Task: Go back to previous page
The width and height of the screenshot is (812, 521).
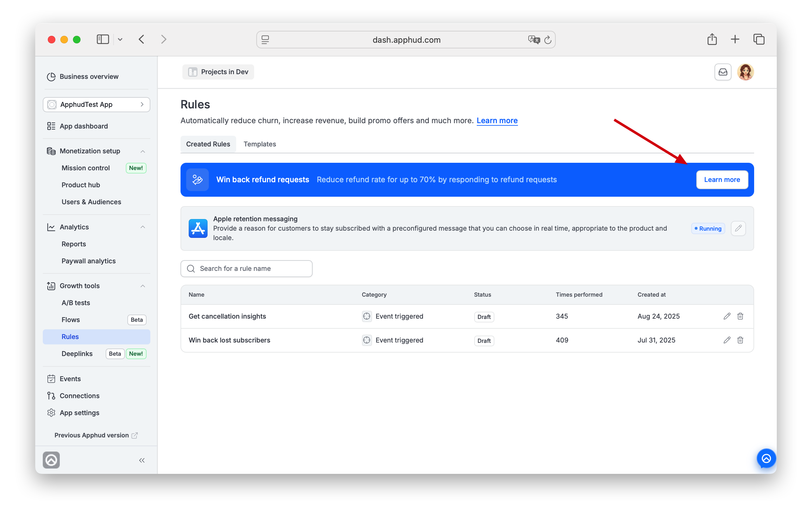Action: [x=142, y=39]
